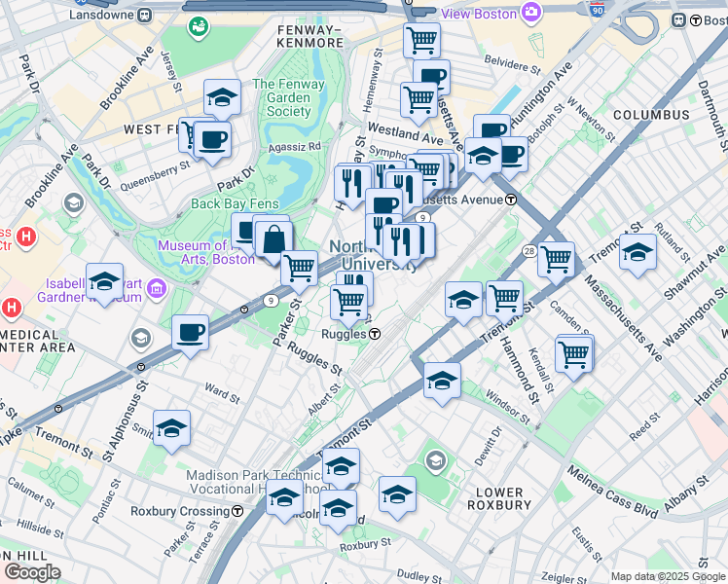
Task: Click the grocery cart marker above Ruggles station
Action: 349,304
